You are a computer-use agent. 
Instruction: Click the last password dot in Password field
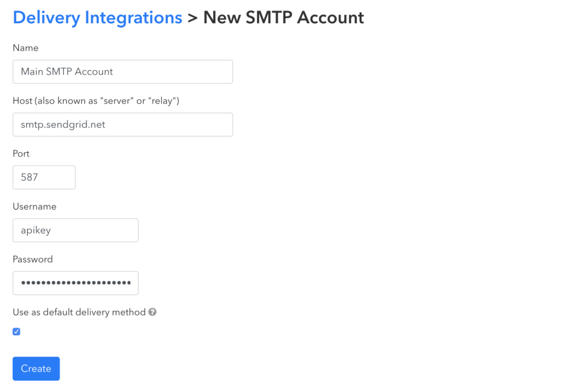(129, 283)
